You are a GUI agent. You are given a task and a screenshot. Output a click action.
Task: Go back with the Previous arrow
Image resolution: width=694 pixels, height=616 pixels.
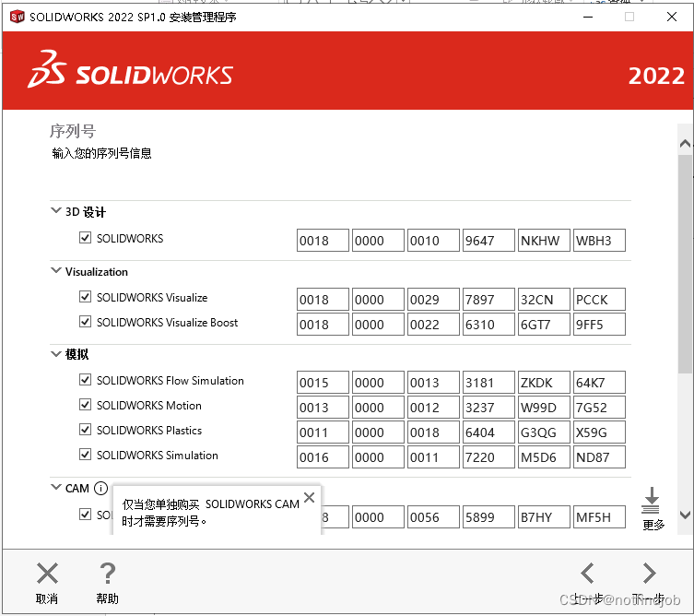[x=587, y=574]
